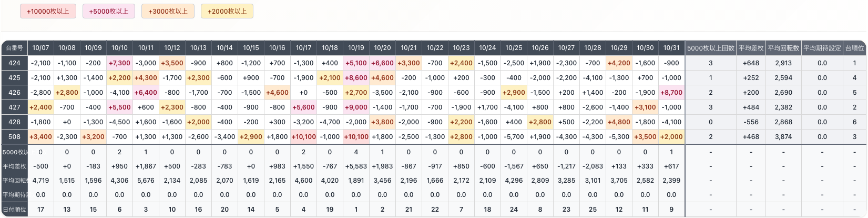Screen dimensions: 868x218
Task: Click the +8,600 cell in row 425
Action: point(356,78)
